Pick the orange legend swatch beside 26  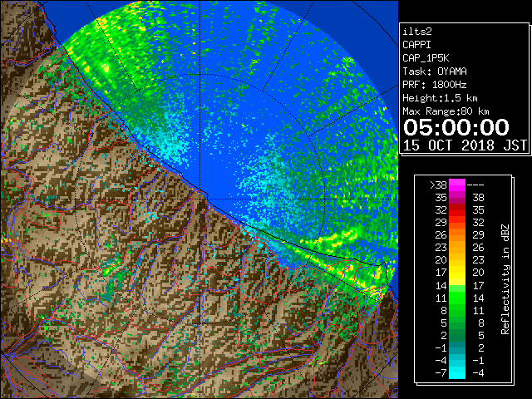click(457, 235)
